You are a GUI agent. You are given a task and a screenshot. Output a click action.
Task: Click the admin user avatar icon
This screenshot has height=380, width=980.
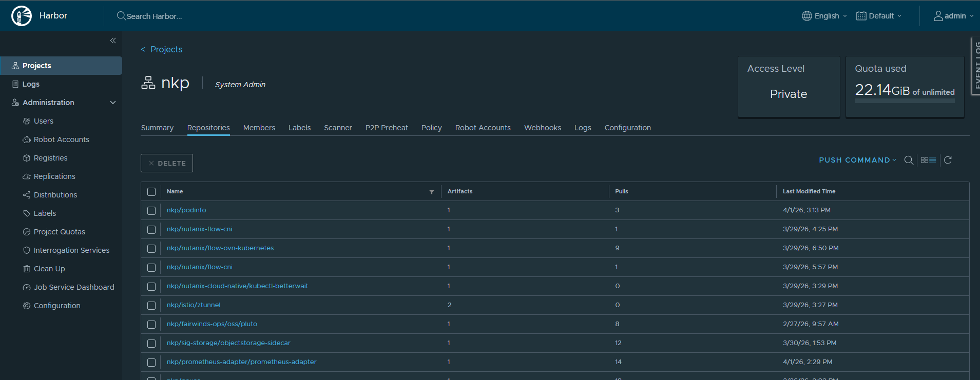938,16
